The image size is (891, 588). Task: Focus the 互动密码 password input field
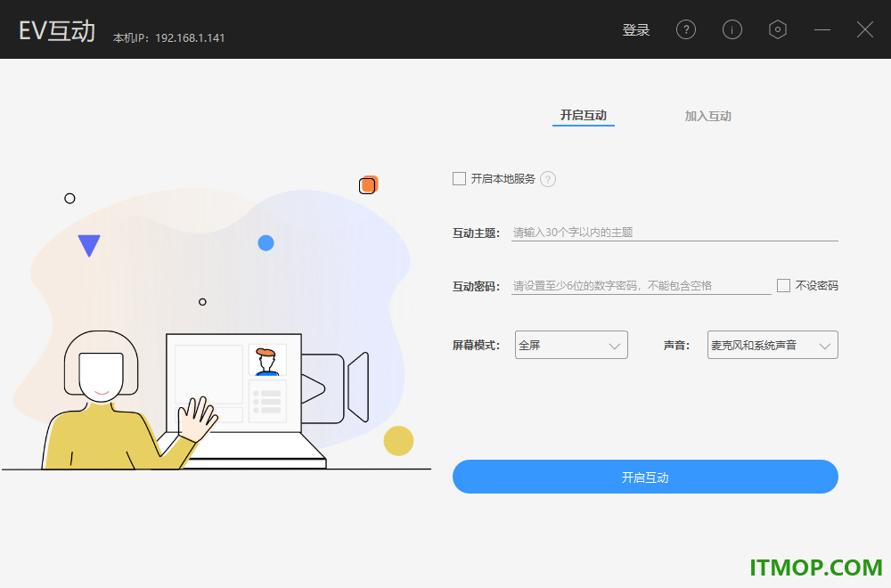[641, 286]
